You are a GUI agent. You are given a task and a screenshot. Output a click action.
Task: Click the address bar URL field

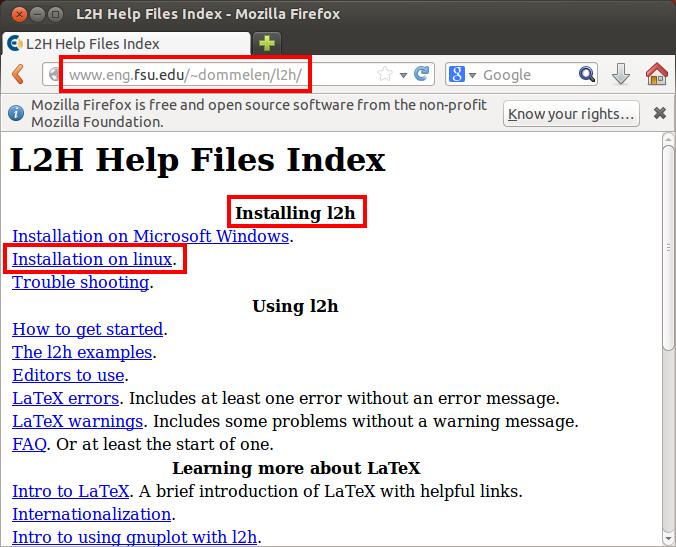click(220, 75)
